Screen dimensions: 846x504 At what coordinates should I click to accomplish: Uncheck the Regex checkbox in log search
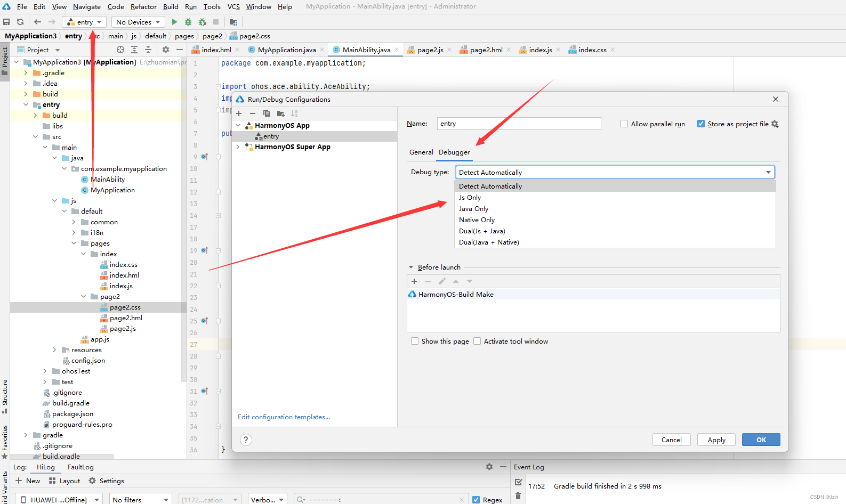pos(476,500)
